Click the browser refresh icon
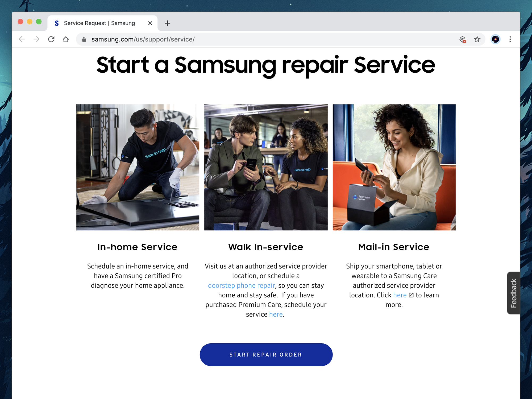The height and width of the screenshot is (399, 532). click(x=52, y=39)
